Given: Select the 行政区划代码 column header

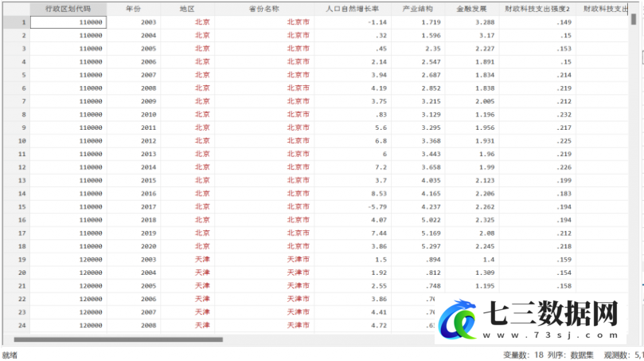Looking at the screenshot, I should coord(68,9).
